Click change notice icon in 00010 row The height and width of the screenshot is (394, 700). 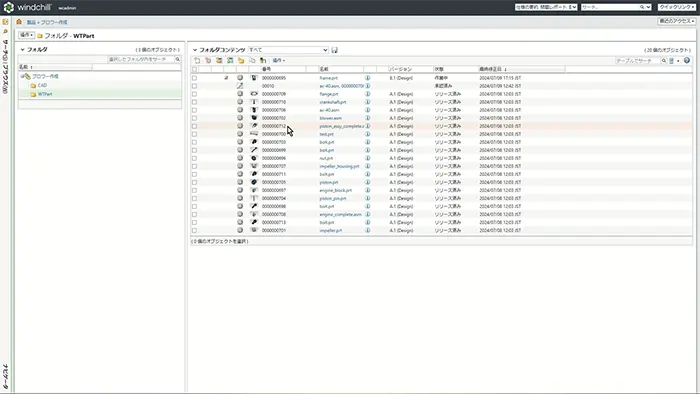[x=240, y=86]
